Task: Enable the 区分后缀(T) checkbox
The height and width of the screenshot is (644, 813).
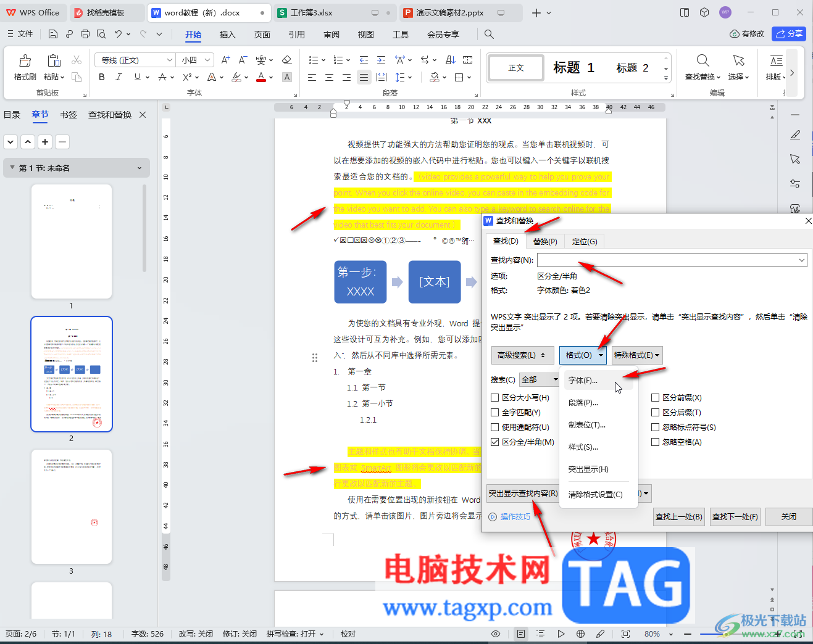Action: [x=656, y=413]
